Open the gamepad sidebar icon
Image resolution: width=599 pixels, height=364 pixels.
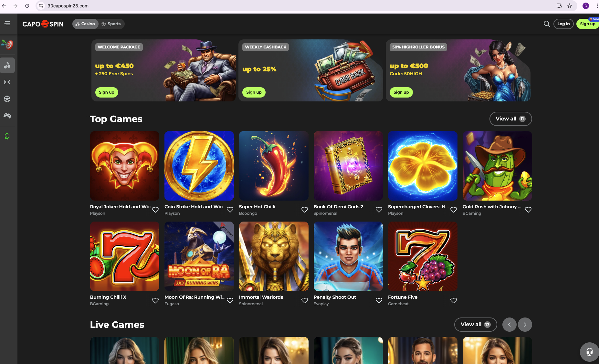coord(7,116)
